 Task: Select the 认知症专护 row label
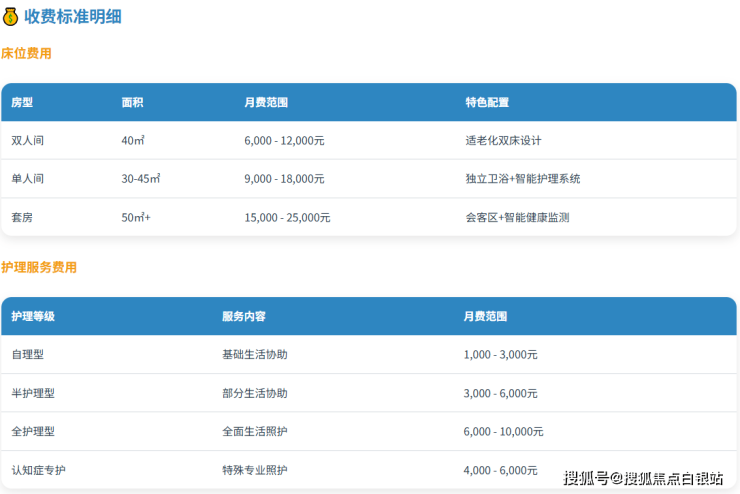[x=39, y=470]
